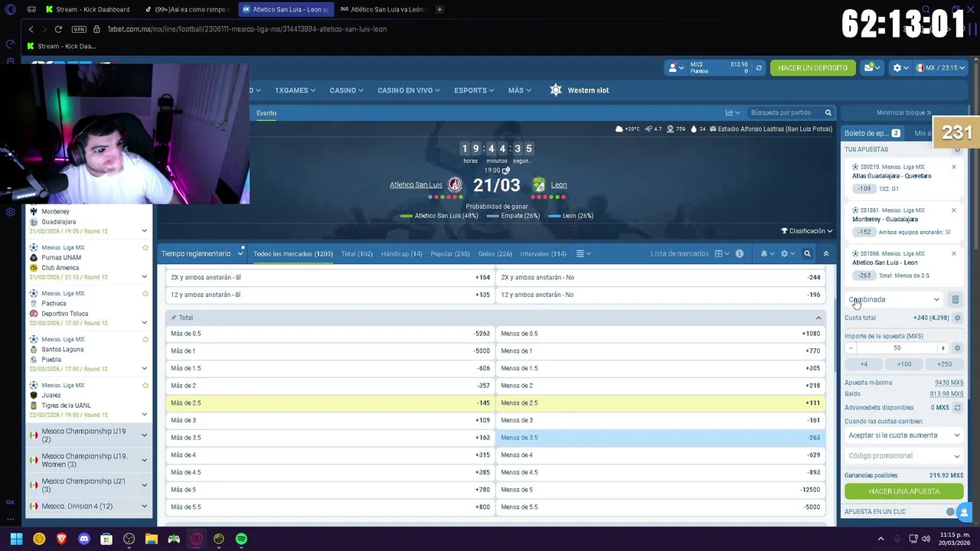The height and width of the screenshot is (551, 980).
Task: Open site settings gear in header
Action: point(900,68)
